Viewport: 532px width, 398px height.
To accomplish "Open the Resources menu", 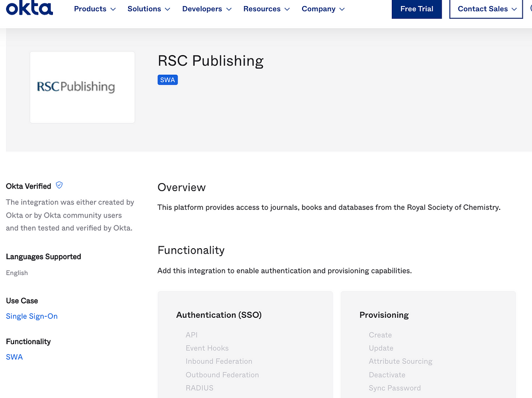I will [x=266, y=9].
